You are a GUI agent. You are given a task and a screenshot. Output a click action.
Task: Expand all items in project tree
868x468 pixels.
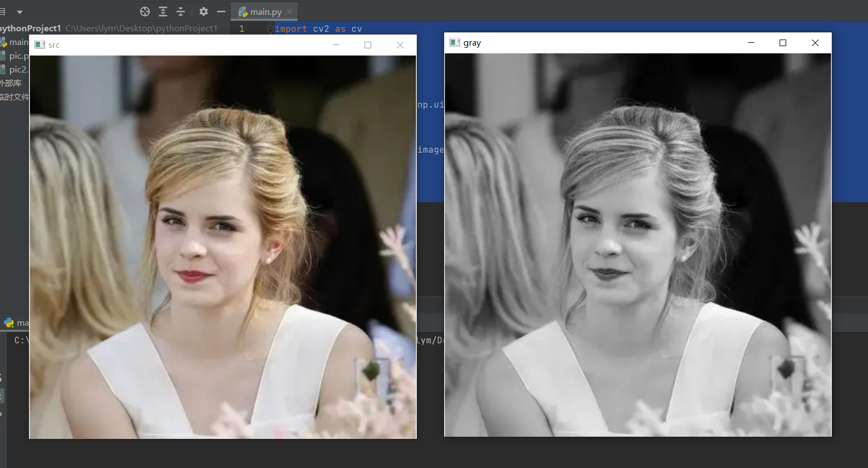coord(163,12)
